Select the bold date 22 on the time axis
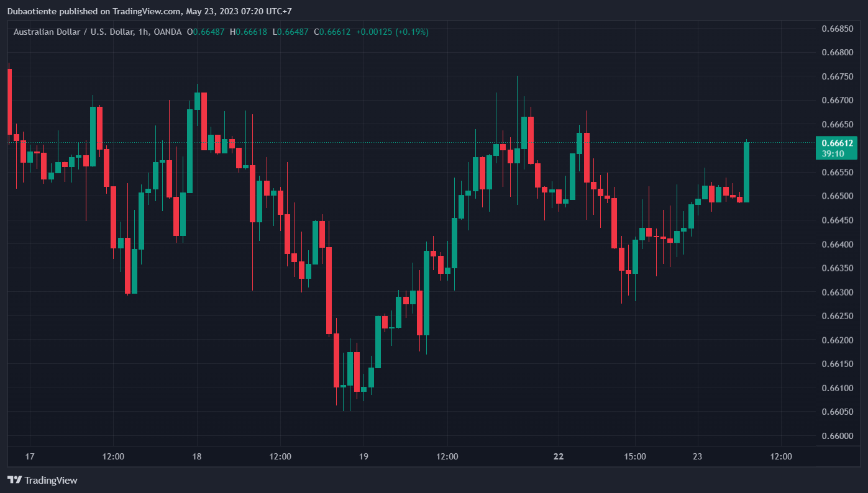 [x=559, y=456]
